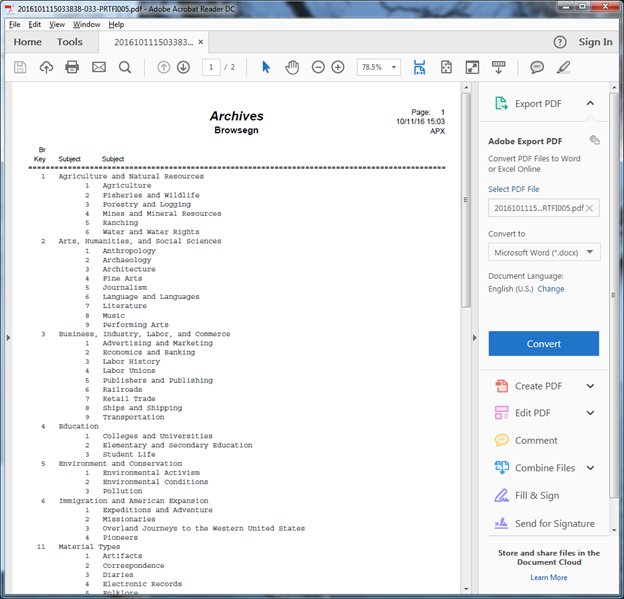Screen dimensions: 624x599
Task: Zoom out with minus icon
Action: (318, 67)
